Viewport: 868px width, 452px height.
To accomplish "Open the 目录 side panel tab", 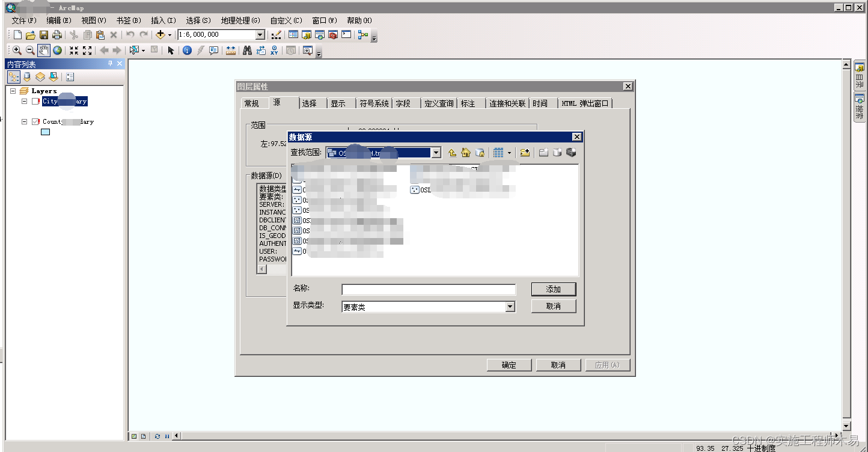I will tap(860, 75).
